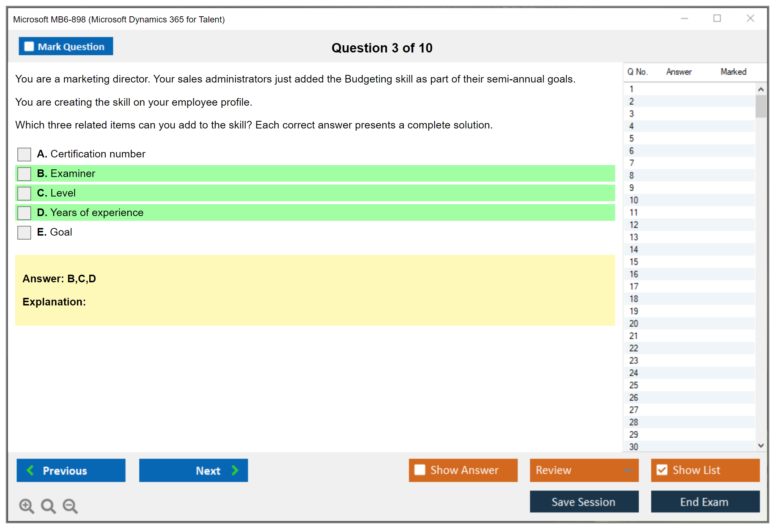Viewport: 778px width, 532px height.
Task: Click the zoom out magnifier icon
Action: [70, 506]
